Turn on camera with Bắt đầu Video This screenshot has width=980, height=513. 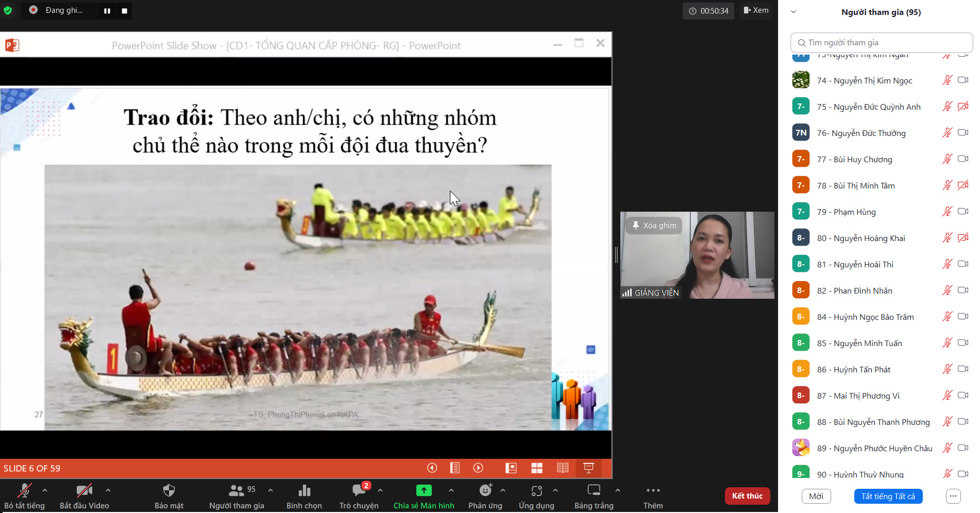click(x=84, y=496)
